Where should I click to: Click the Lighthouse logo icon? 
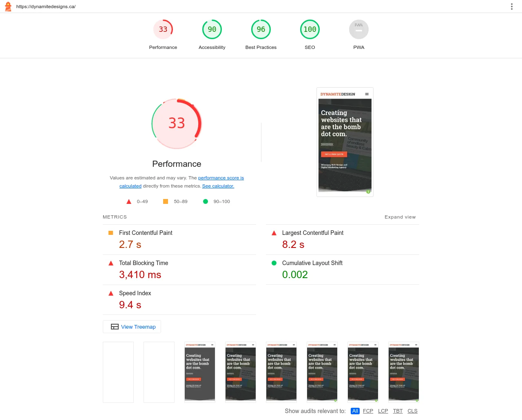click(x=8, y=7)
